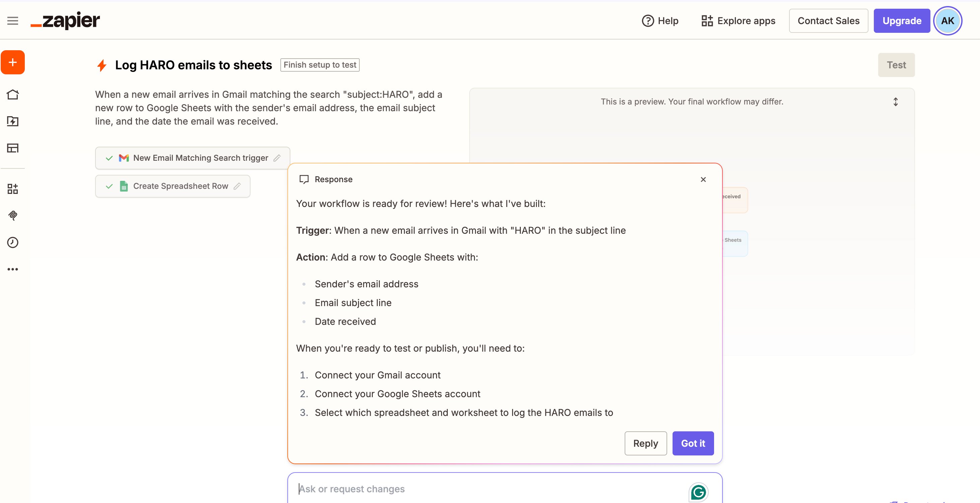Click Contact Sales button

828,20
